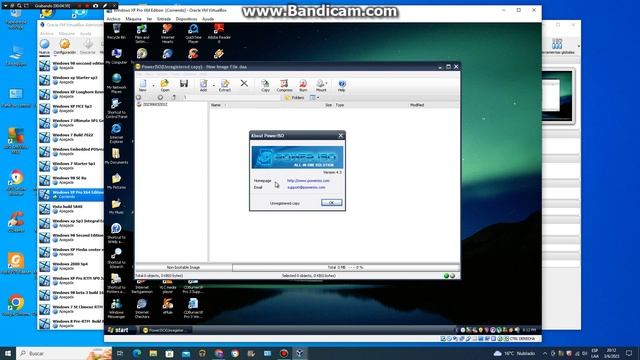Click the VM preview thumbnail in VirtualBox Manager
This screenshot has width=640, height=360.
click(x=557, y=96)
